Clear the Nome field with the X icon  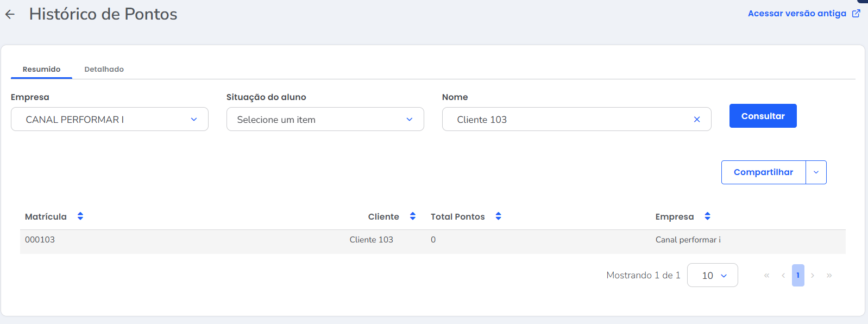point(697,120)
